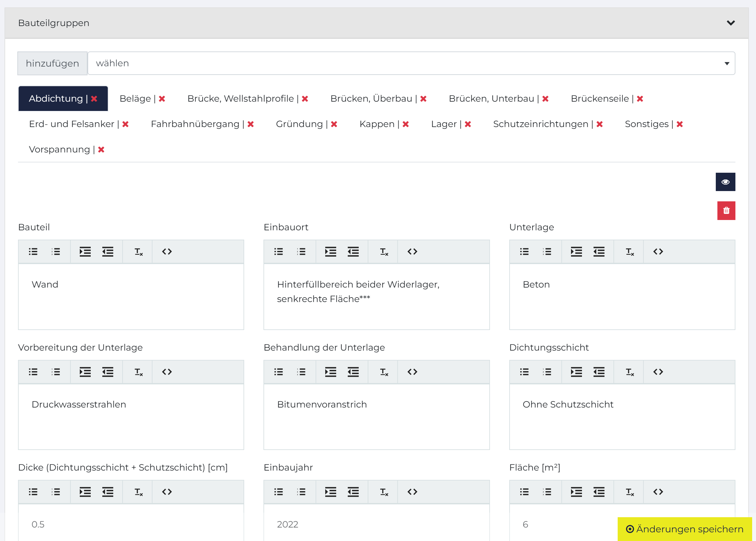The height and width of the screenshot is (541, 756).
Task: Insert bullet list in Bauteil editor
Action: 33,252
